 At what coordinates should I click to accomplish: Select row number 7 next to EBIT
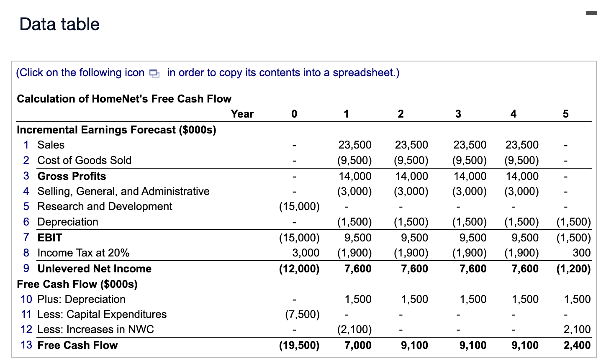coord(26,238)
